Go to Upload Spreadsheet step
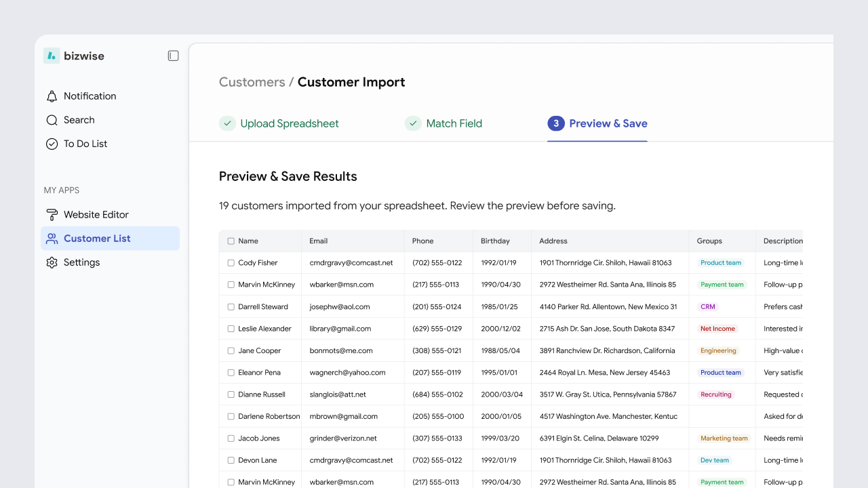The image size is (868, 488). (279, 123)
